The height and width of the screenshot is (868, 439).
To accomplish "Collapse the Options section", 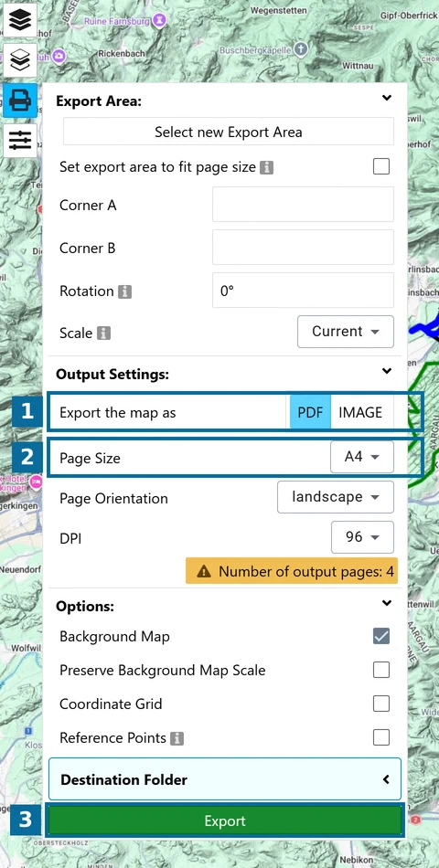I will click(387, 603).
